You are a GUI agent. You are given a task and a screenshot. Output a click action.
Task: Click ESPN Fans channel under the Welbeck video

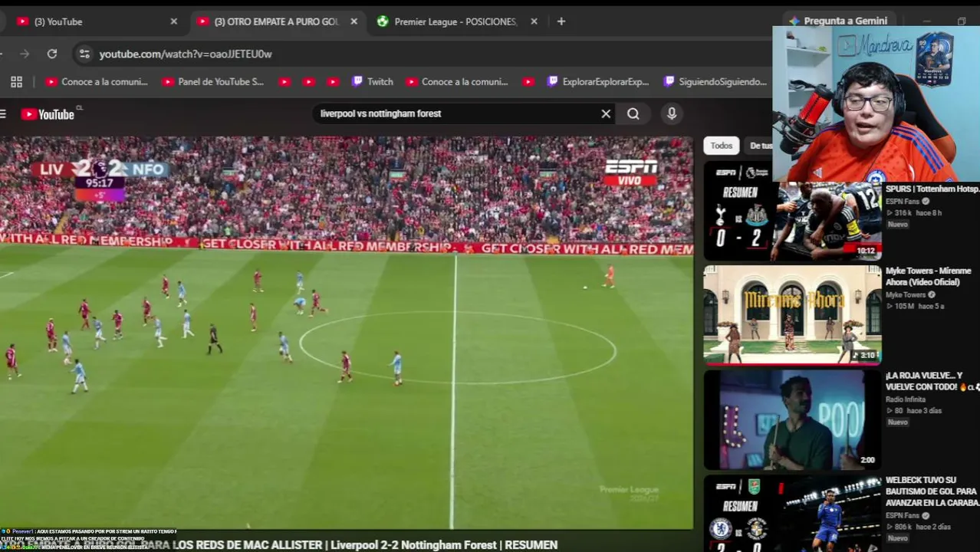click(x=903, y=515)
